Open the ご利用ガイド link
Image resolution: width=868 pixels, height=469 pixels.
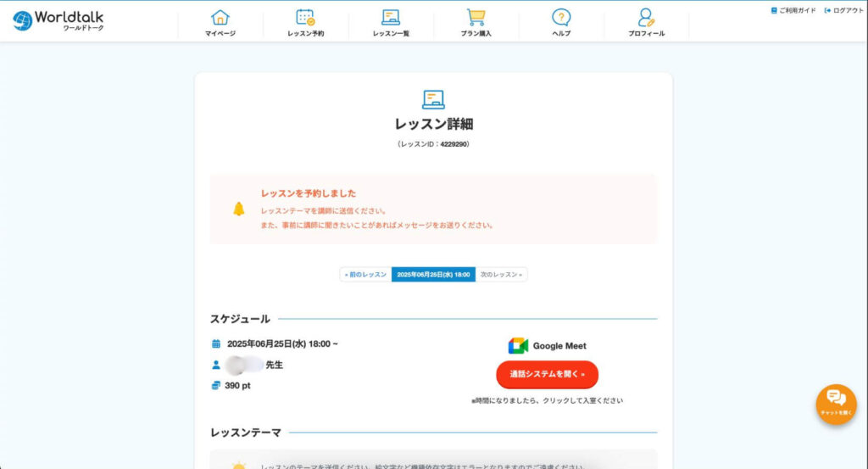coord(793,10)
